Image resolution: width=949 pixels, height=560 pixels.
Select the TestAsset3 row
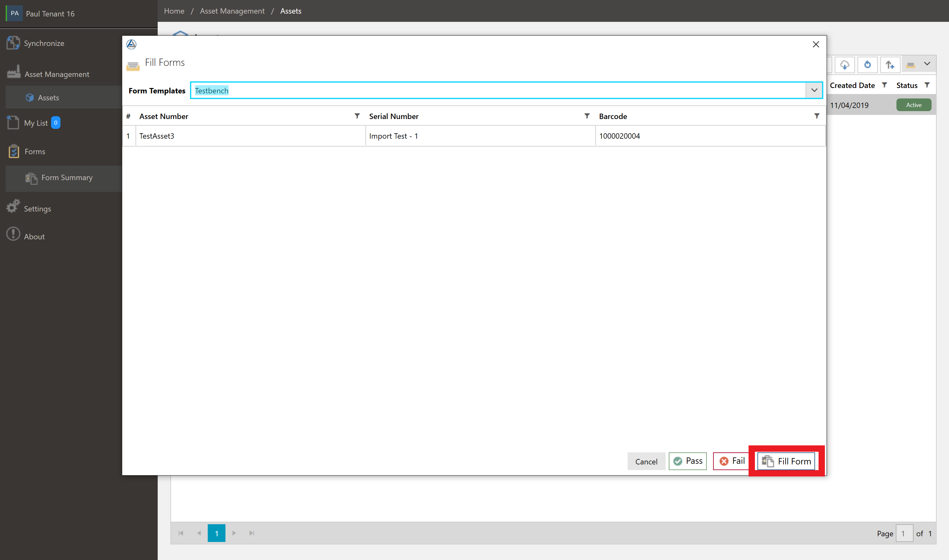point(249,136)
